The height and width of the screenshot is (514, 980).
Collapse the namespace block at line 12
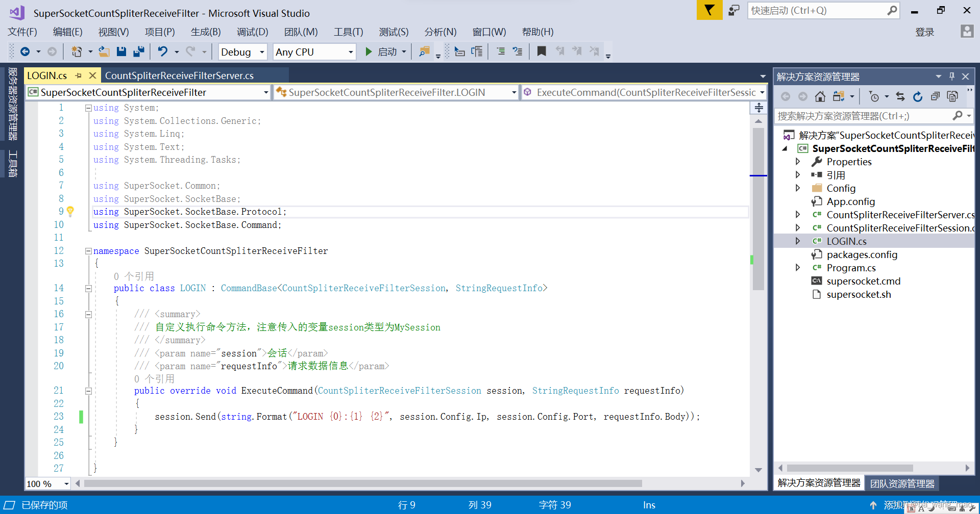(88, 251)
